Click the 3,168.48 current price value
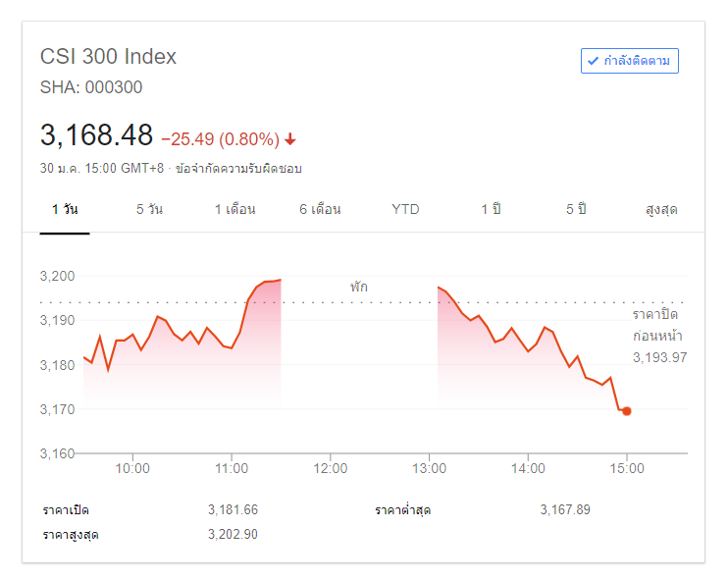Screen dimensions: 728x581 96,135
